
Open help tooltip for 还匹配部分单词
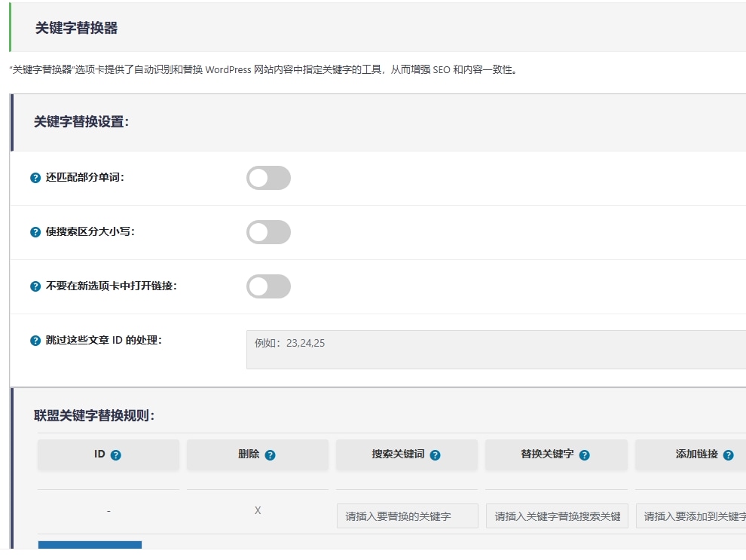(34, 178)
